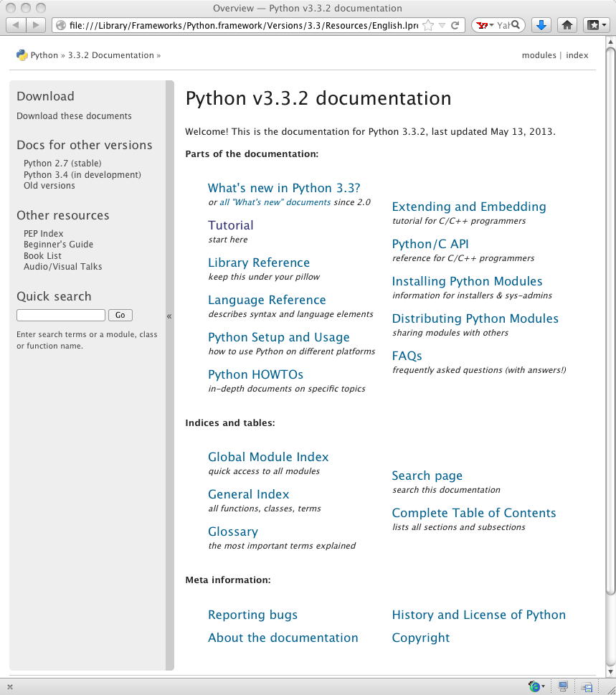Open the bookmarks menu dropdown button

[596, 25]
